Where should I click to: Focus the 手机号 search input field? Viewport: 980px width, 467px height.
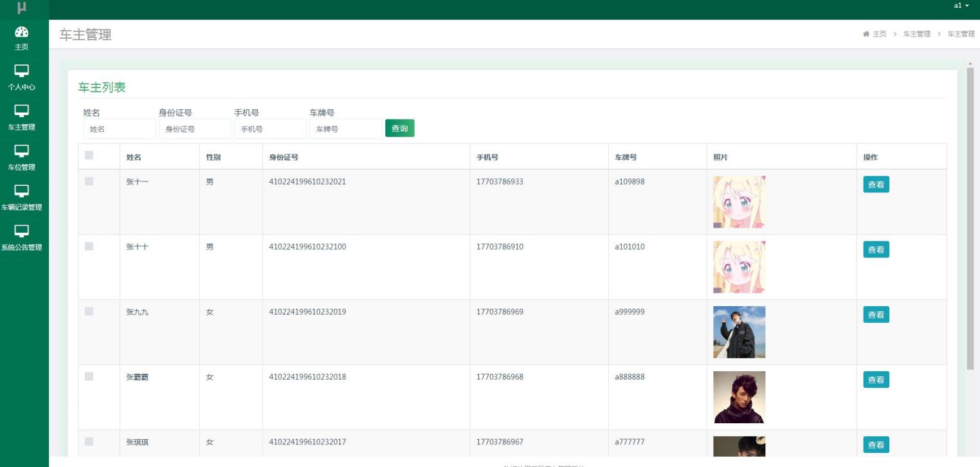point(270,129)
